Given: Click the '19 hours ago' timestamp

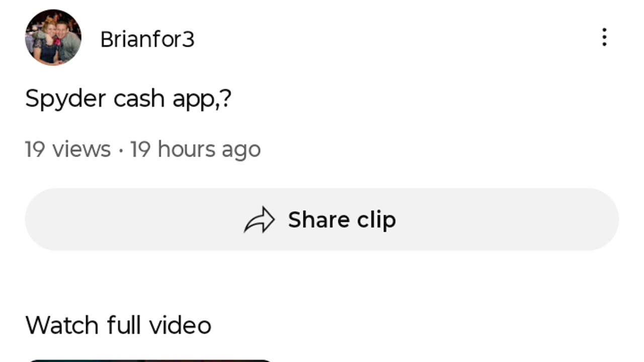Looking at the screenshot, I should click(x=195, y=149).
